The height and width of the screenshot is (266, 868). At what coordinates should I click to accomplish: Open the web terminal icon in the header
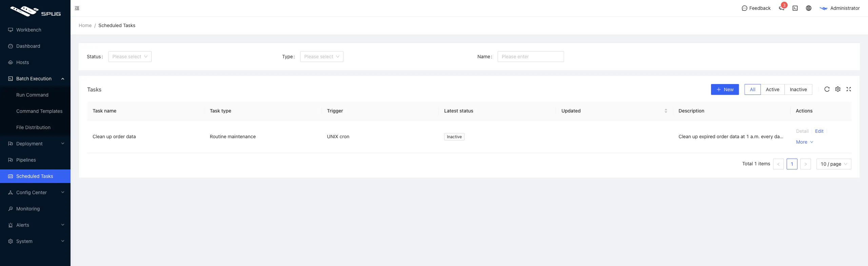point(795,8)
